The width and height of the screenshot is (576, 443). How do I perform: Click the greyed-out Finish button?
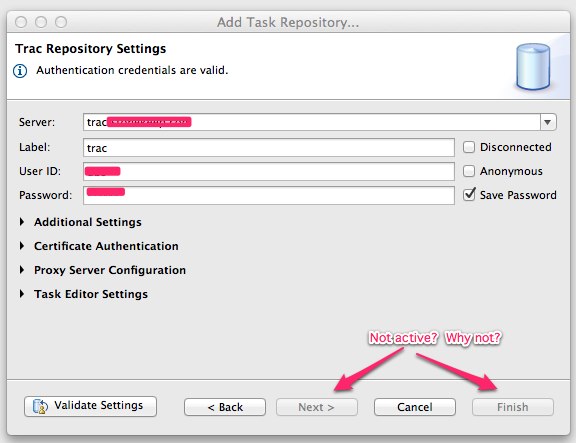[x=513, y=407]
